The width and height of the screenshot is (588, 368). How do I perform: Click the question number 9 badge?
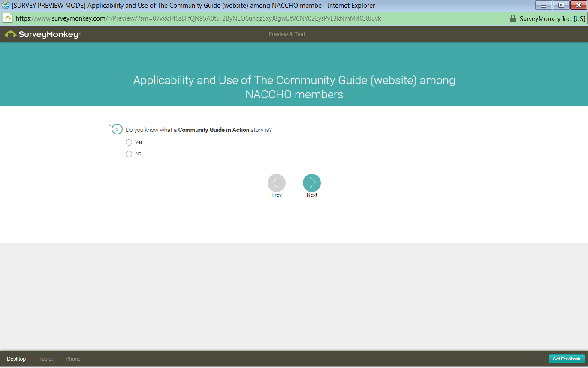coord(117,129)
